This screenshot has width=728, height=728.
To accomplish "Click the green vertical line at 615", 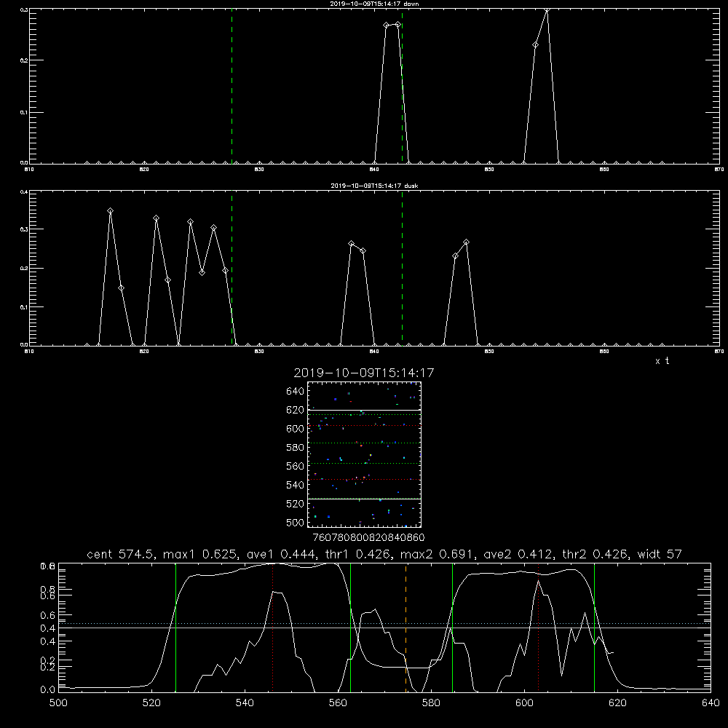I will tap(594, 627).
